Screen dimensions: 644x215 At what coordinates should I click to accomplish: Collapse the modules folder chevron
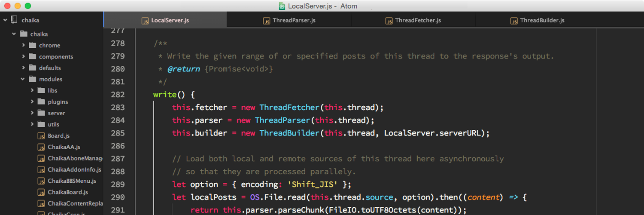(x=23, y=79)
